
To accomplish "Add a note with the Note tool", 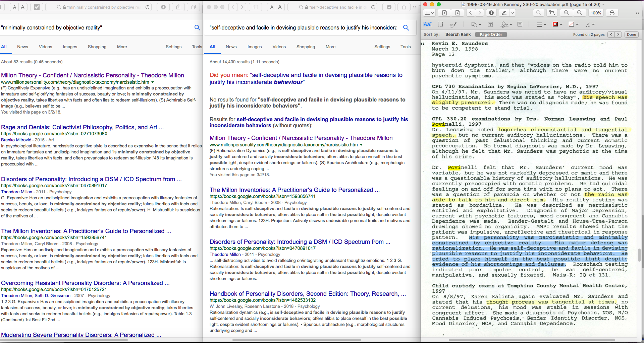I will pyautogui.click(x=520, y=24).
